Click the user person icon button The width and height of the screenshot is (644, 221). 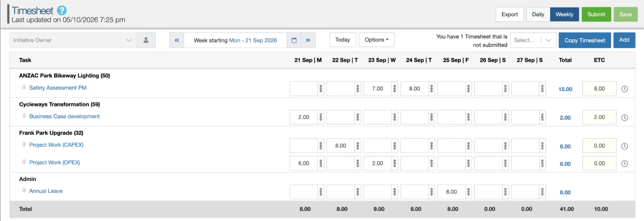pos(146,40)
